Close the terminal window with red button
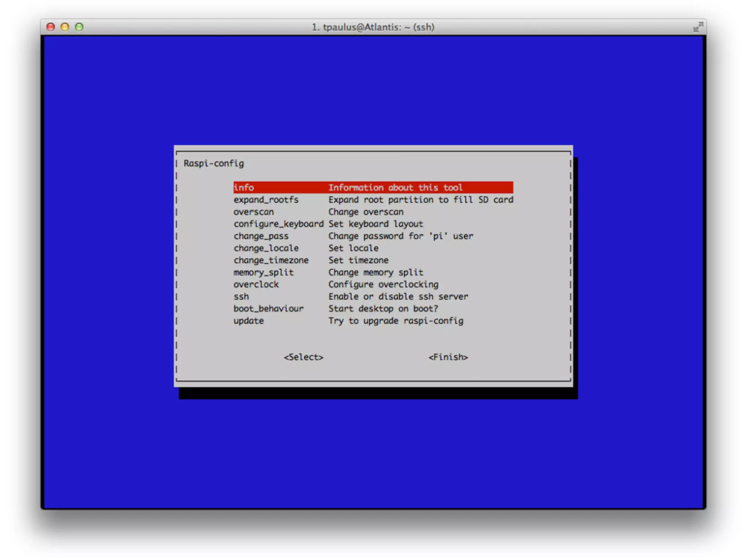747x560 pixels. click(x=51, y=27)
